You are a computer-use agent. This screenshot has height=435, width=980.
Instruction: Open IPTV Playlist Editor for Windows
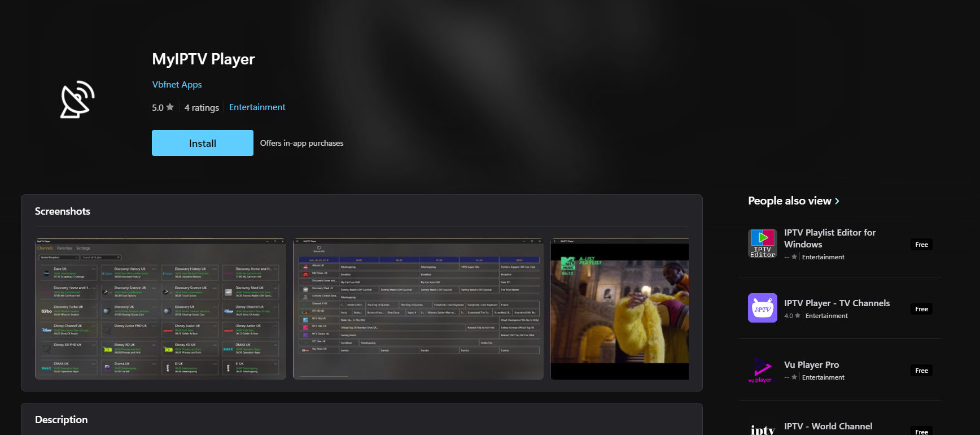coord(830,238)
